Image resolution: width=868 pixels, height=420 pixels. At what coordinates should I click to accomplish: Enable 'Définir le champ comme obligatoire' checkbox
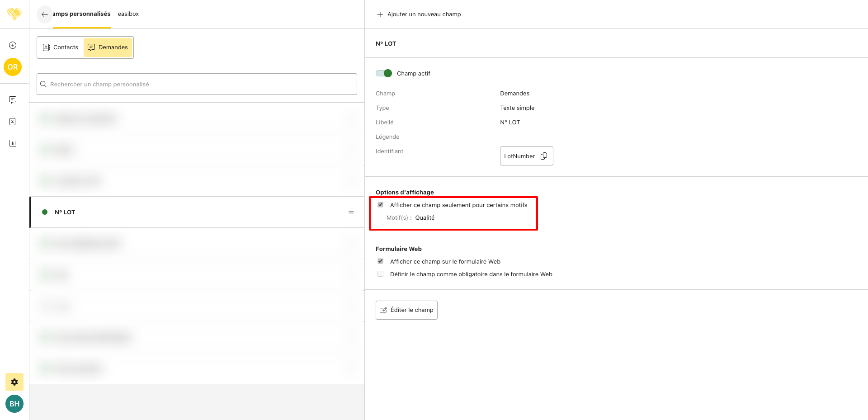coord(381,274)
